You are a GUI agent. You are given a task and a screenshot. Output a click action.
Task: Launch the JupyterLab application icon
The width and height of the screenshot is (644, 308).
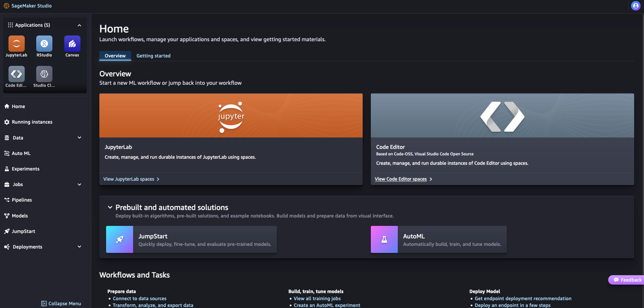pos(16,44)
